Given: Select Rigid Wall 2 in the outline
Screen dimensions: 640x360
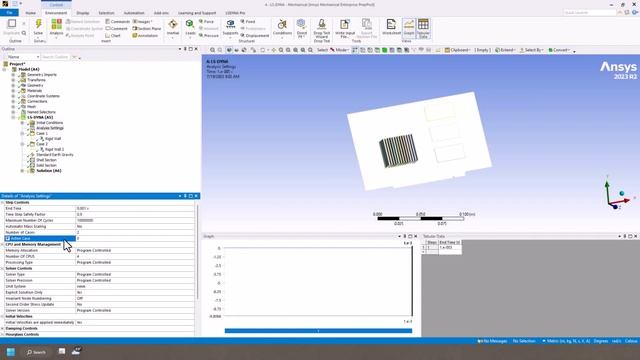Looking at the screenshot, I should [x=54, y=149].
